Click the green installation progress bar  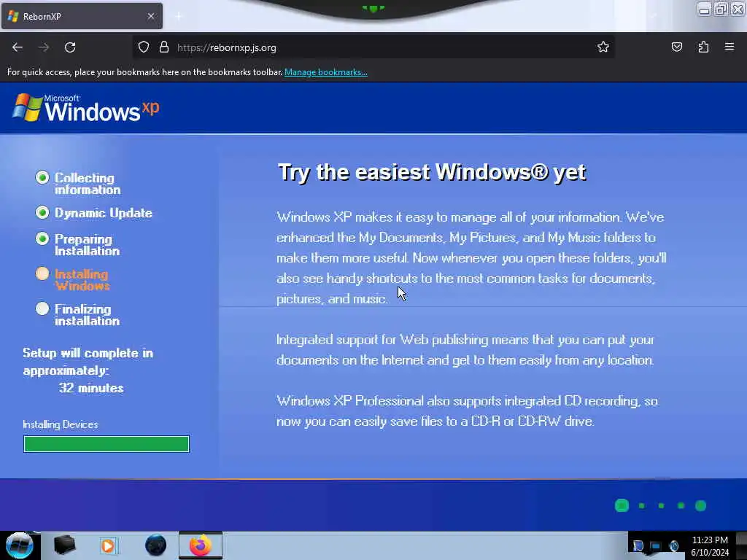pyautogui.click(x=107, y=444)
